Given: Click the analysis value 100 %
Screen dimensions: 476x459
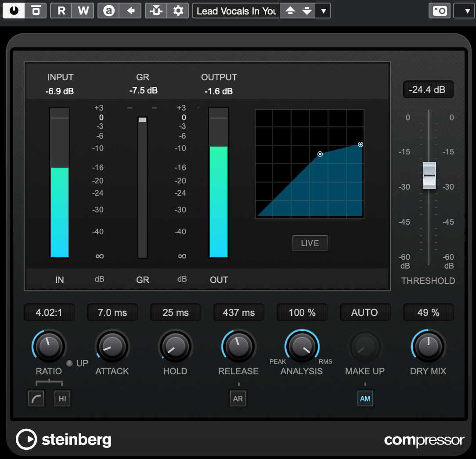Looking at the screenshot, I should click(x=302, y=312).
